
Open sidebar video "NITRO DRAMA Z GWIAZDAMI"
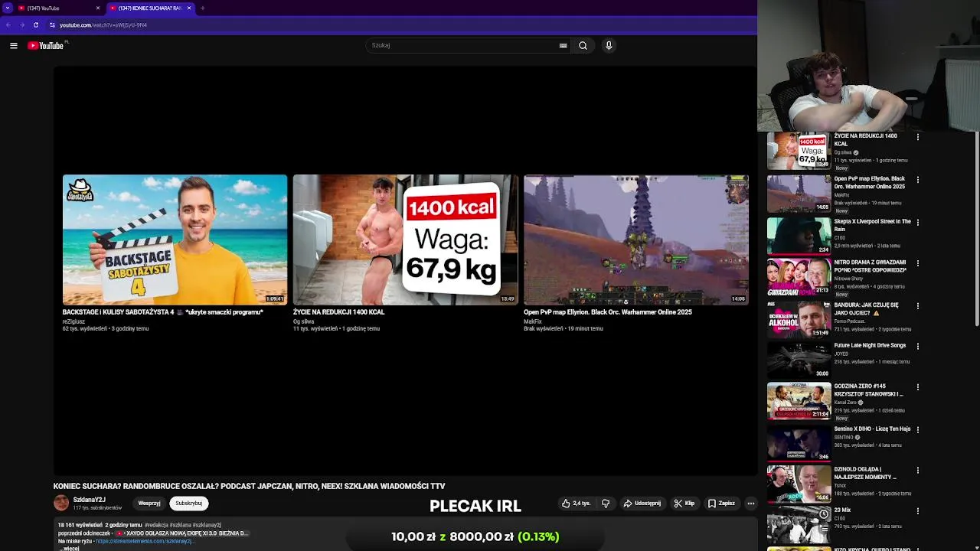coord(871,266)
